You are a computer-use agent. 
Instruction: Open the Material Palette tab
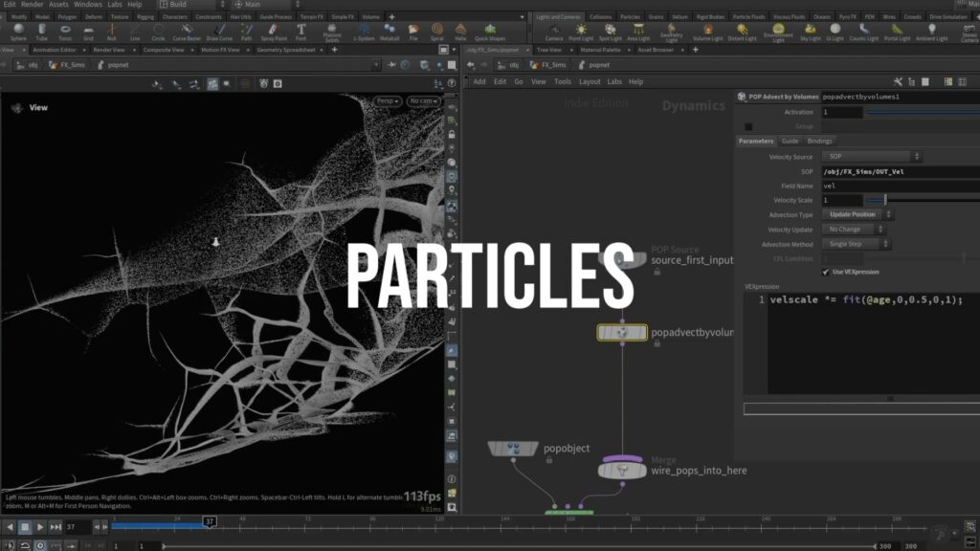click(x=600, y=50)
